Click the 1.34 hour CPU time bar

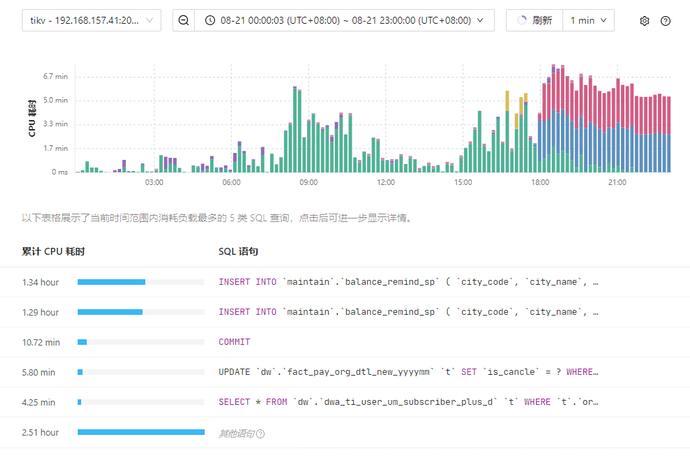[x=111, y=282]
